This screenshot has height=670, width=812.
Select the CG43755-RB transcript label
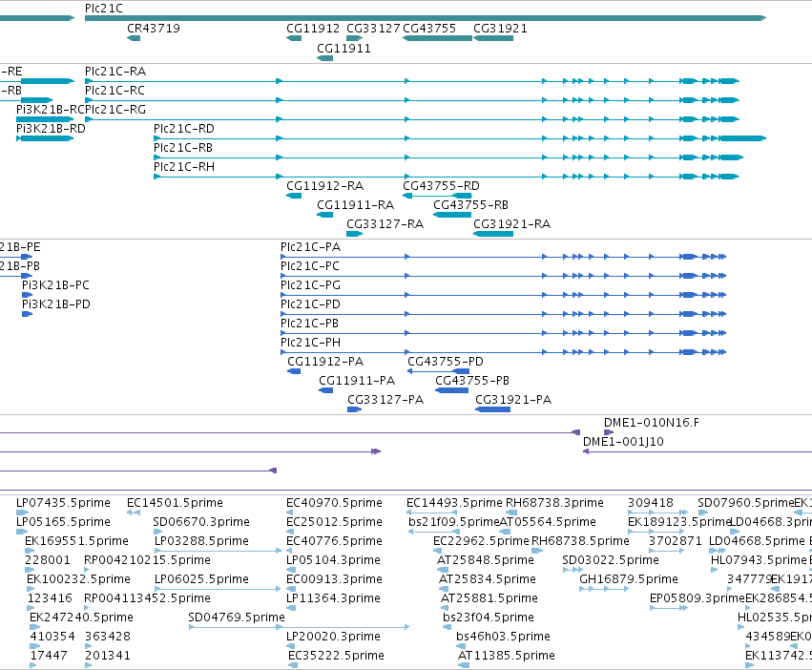470,205
